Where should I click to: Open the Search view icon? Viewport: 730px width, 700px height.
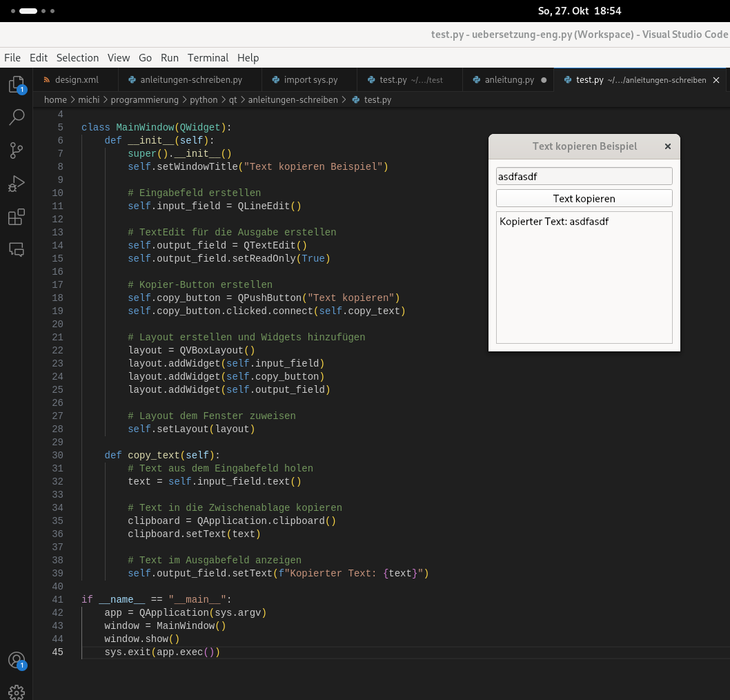tap(17, 117)
